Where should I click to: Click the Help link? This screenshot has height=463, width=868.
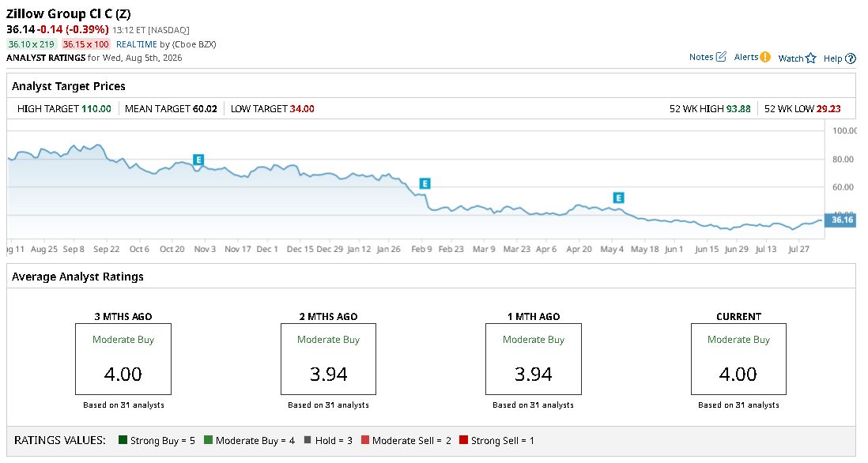(832, 58)
